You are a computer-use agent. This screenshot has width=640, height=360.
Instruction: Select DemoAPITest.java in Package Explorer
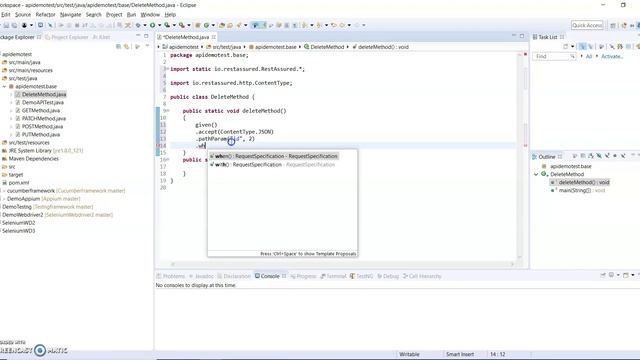point(42,102)
